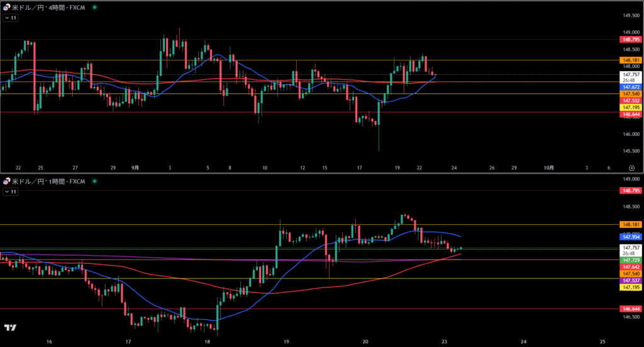Image resolution: width=644 pixels, height=347 pixels.
Task: Click current price 147.757 label on top chart
Action: pyautogui.click(x=631, y=74)
